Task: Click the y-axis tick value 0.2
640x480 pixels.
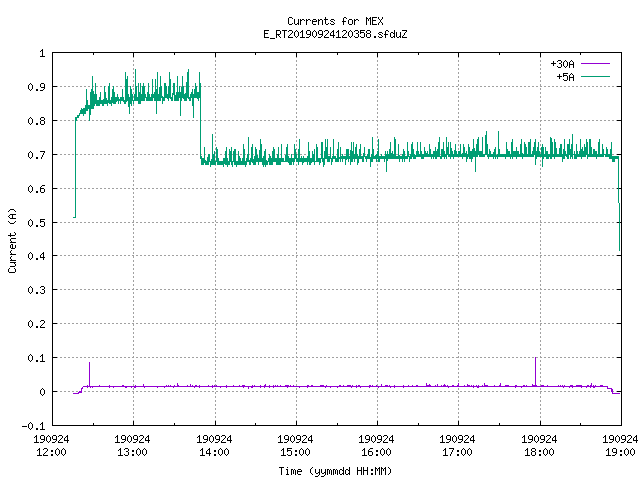Action: (x=36, y=324)
